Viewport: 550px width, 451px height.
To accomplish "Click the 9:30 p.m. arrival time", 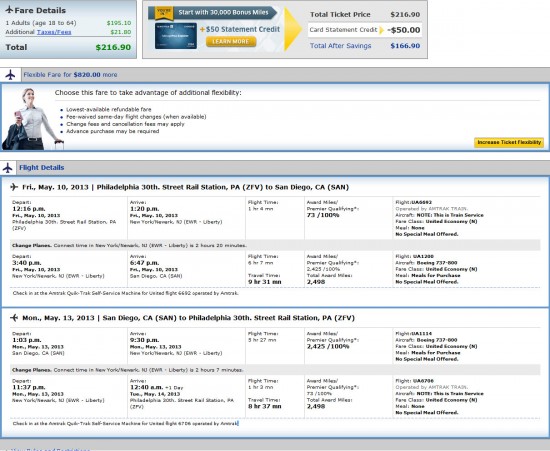I will pos(144,340).
